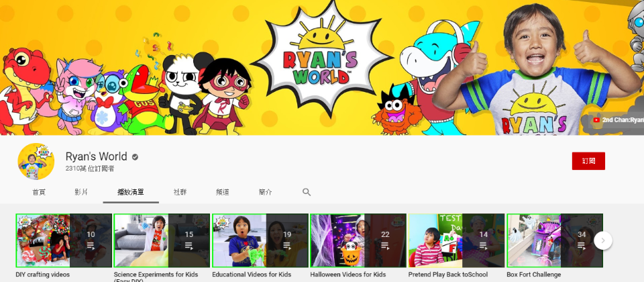Open the Pretend Play Back toSchool title
The width and height of the screenshot is (644, 282).
[447, 275]
